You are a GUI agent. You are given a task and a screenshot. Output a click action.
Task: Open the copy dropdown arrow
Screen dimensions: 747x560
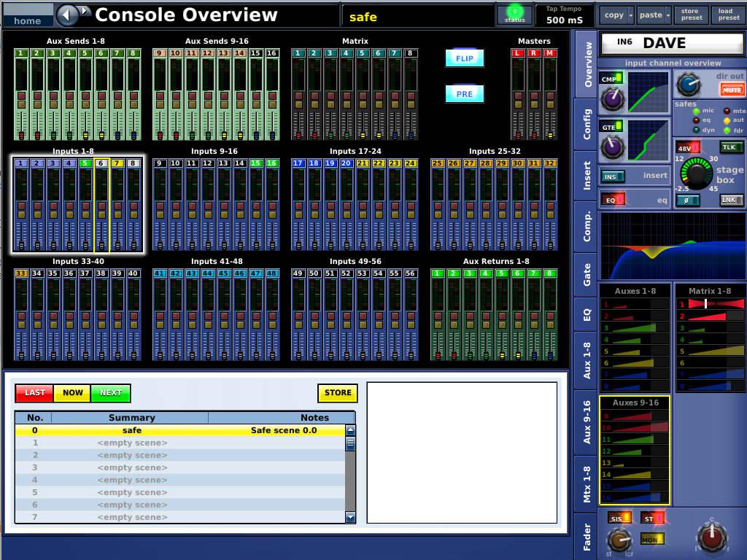coord(631,15)
